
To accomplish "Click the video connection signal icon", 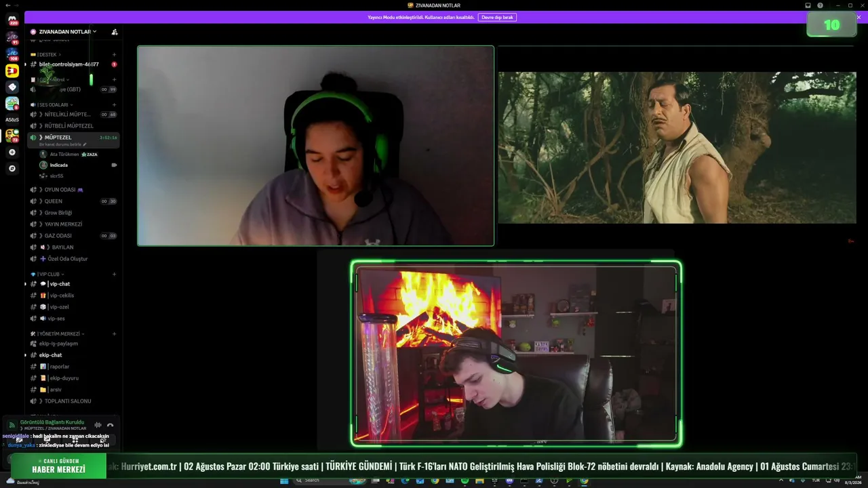I will [x=12, y=425].
